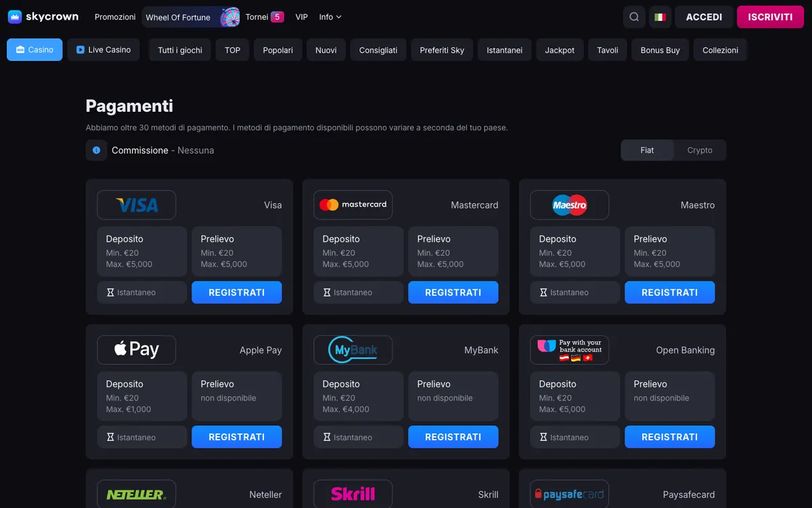Click the Paysafecard logo
Screen dimensions: 812x508
(570, 494)
